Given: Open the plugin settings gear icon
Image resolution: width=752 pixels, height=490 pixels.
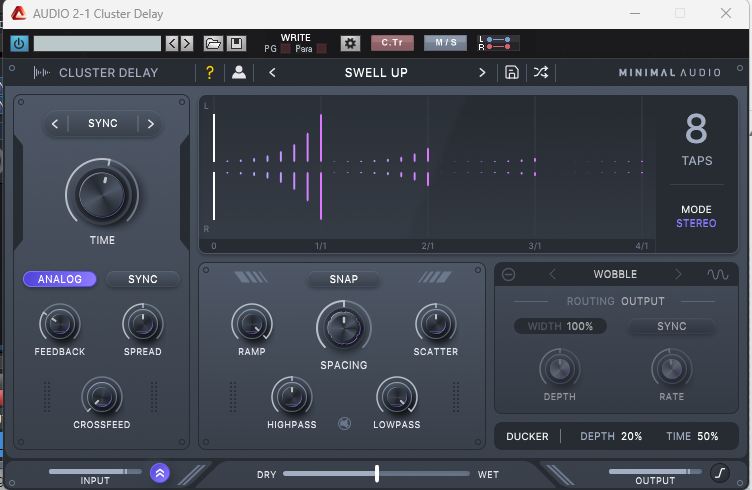Looking at the screenshot, I should tap(351, 44).
